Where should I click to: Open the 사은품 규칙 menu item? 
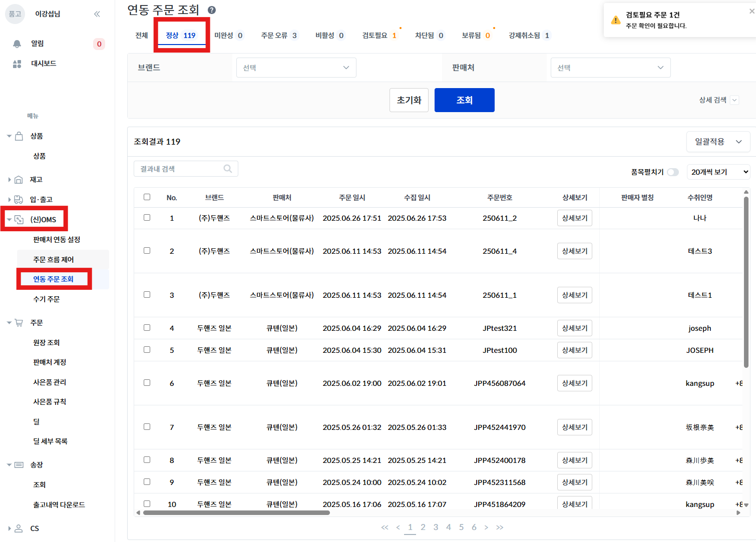[x=50, y=402]
